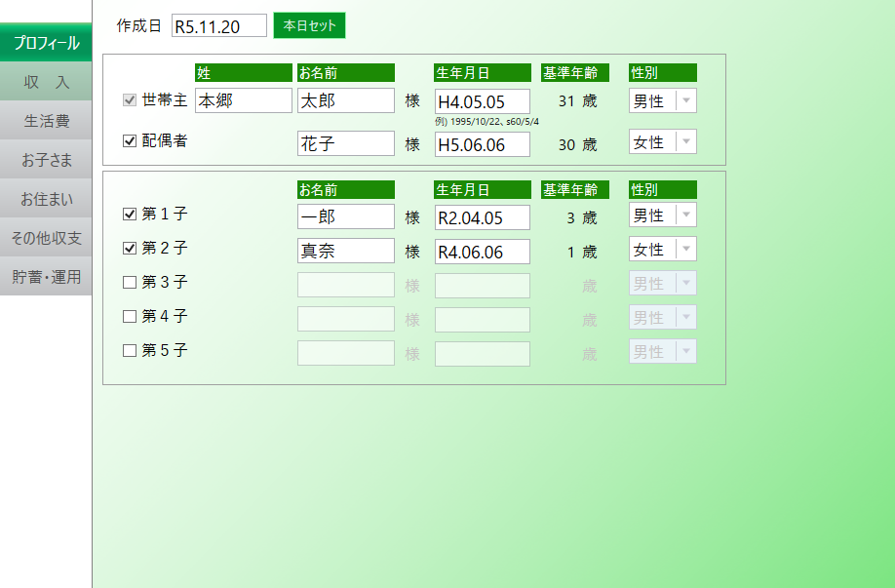Screen dimensions: 895x588
Task: Switch to the 収入 tab
Action: [x=46, y=82]
